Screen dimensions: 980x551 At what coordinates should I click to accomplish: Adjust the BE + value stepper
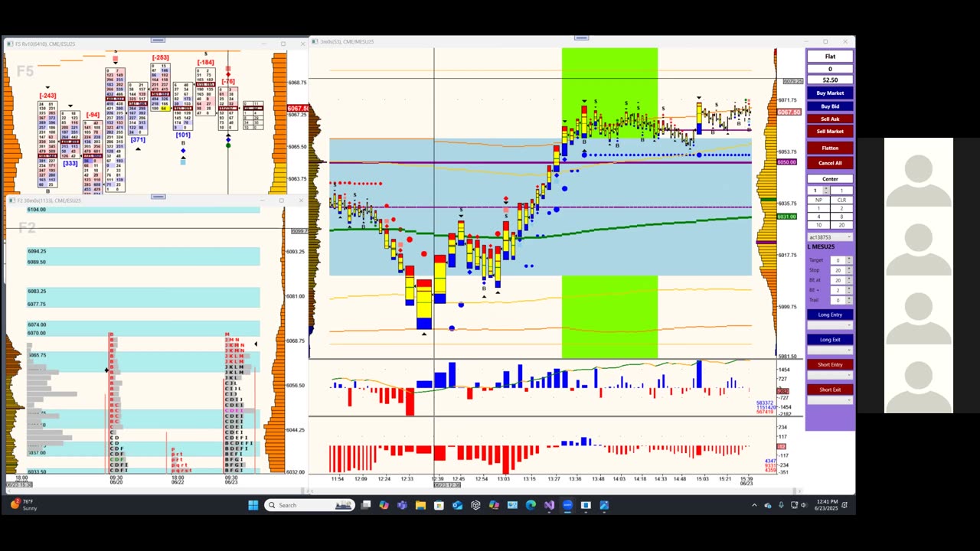pyautogui.click(x=849, y=290)
